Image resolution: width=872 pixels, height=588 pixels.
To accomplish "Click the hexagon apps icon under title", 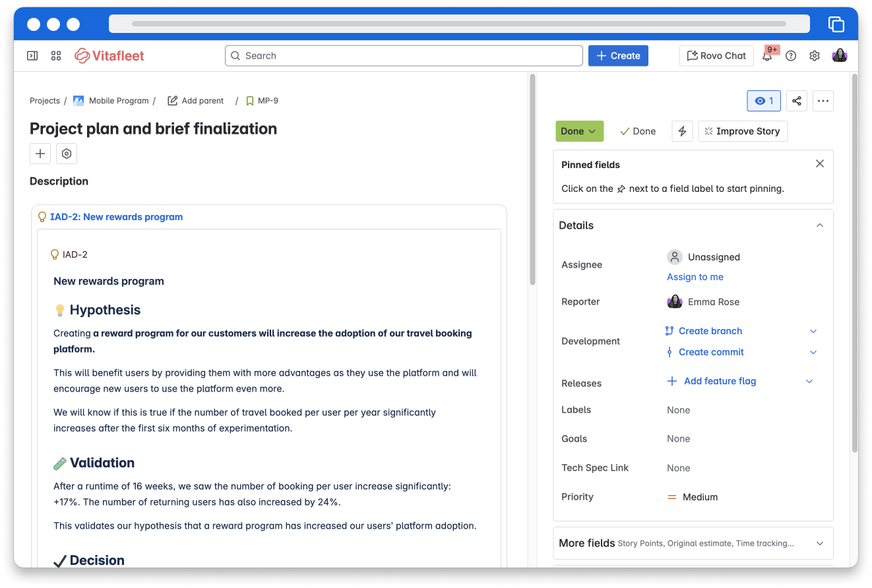I will click(x=67, y=154).
